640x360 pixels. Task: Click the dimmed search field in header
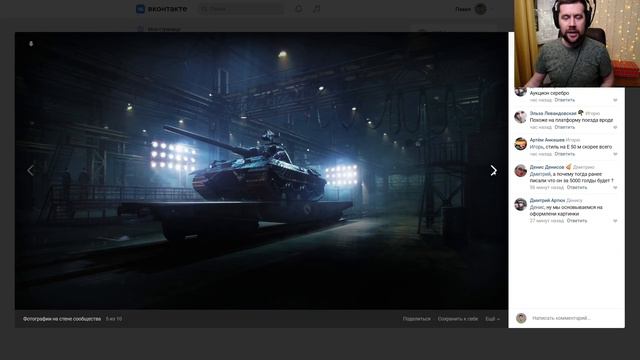coord(241,9)
